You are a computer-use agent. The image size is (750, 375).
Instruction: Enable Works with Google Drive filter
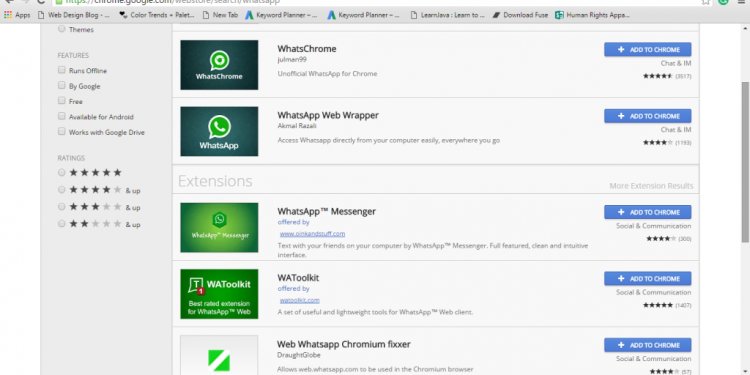point(61,131)
